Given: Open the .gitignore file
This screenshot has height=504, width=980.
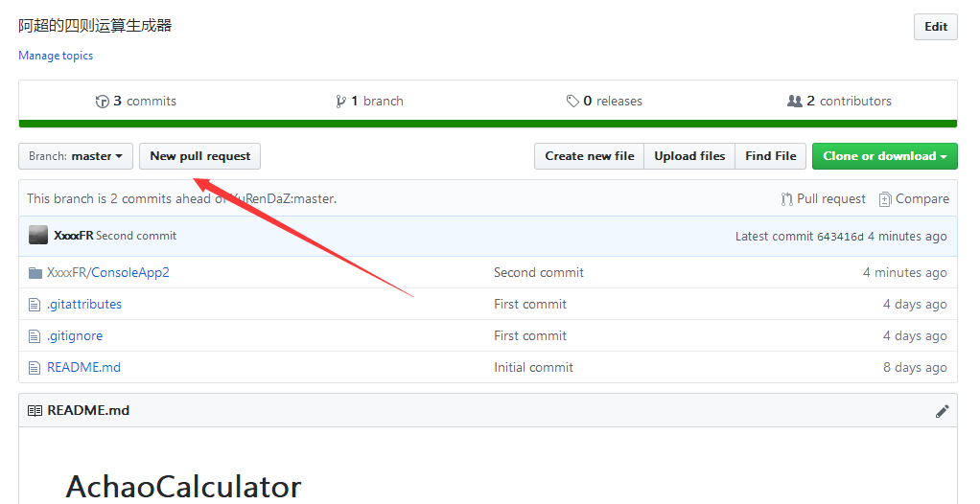Looking at the screenshot, I should click(x=75, y=336).
